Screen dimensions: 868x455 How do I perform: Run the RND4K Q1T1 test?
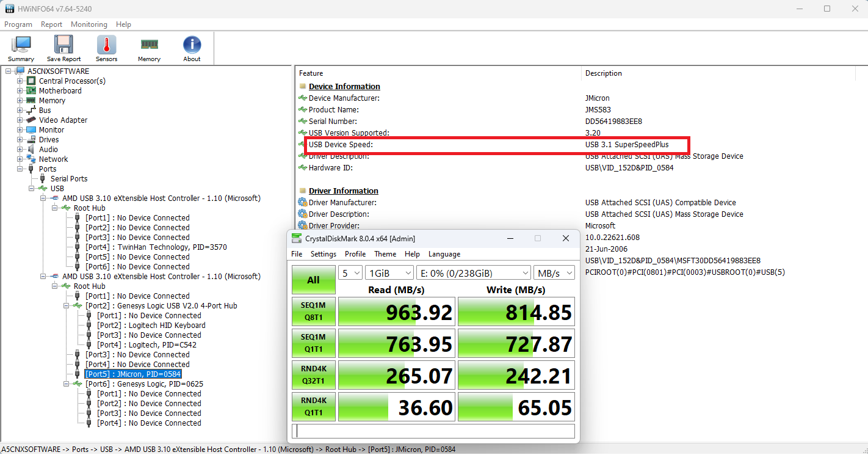(x=313, y=407)
